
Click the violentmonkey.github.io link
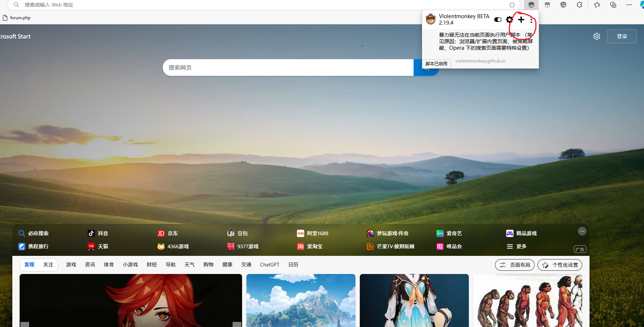click(480, 61)
